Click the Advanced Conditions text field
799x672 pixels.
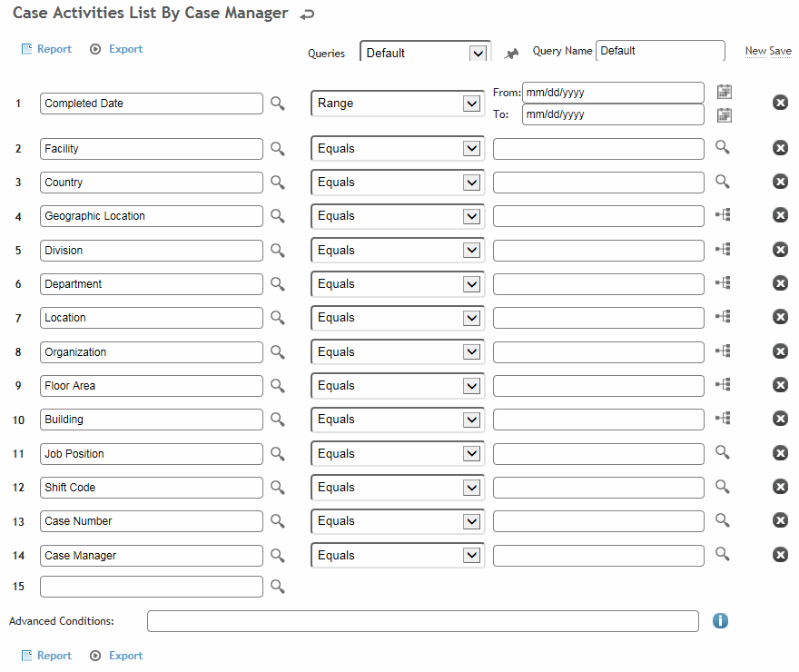[423, 621]
